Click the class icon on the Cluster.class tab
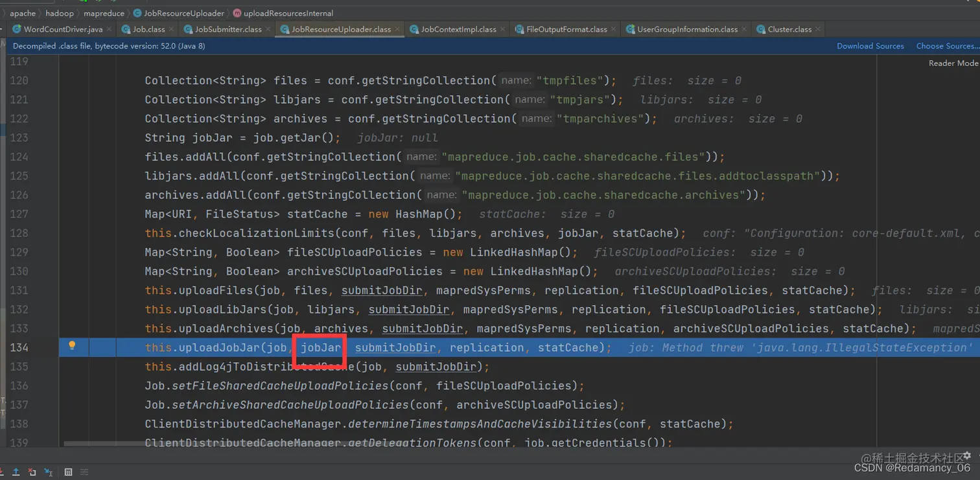This screenshot has width=980, height=480. [760, 29]
